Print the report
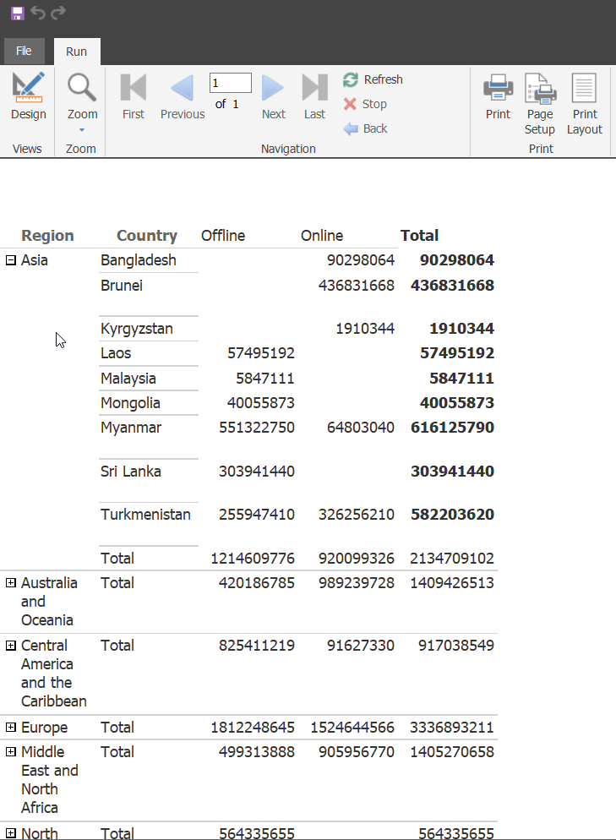The width and height of the screenshot is (616, 840). click(x=499, y=96)
